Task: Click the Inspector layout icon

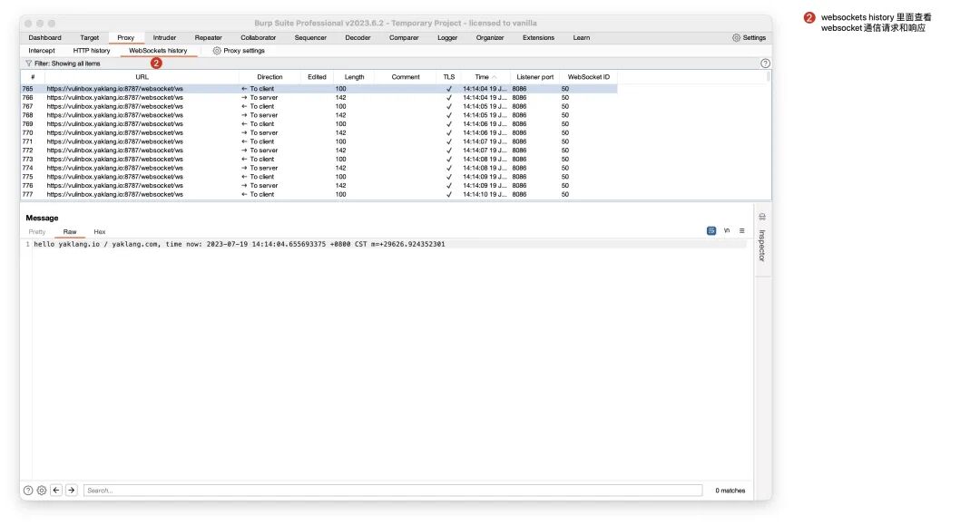Action: 762,217
